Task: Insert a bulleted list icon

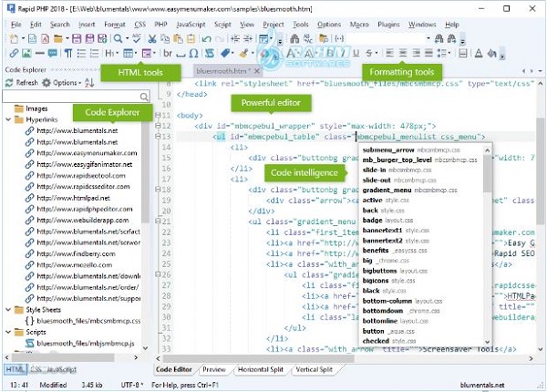Action: click(x=81, y=54)
